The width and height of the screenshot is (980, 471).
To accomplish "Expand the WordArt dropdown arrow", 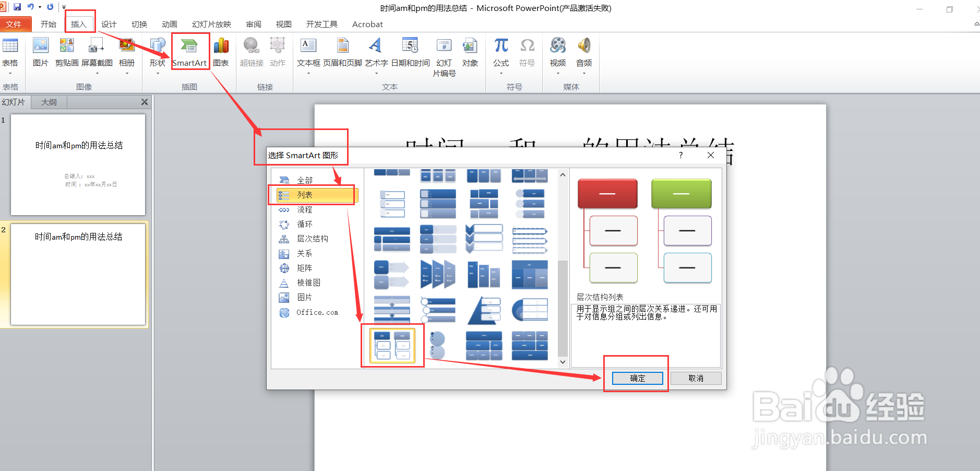I will [x=376, y=74].
